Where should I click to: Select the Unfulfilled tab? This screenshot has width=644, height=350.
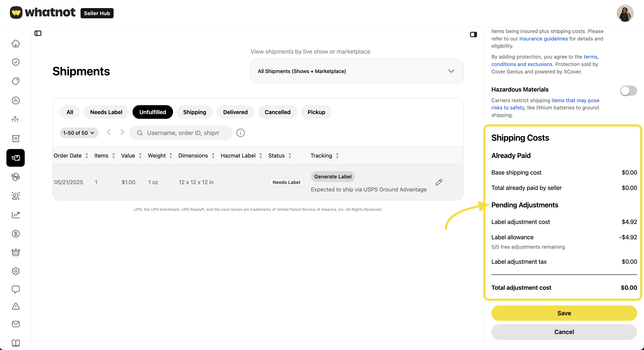tap(153, 112)
